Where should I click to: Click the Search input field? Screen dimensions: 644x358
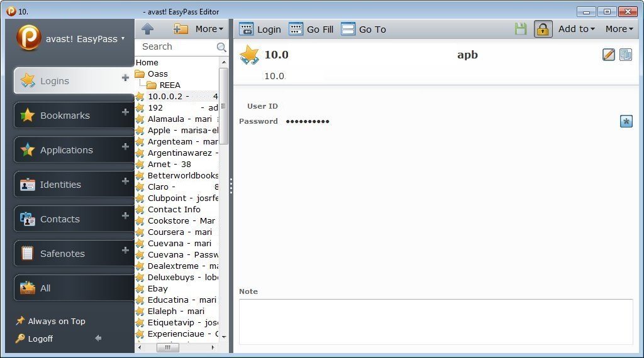[x=177, y=46]
